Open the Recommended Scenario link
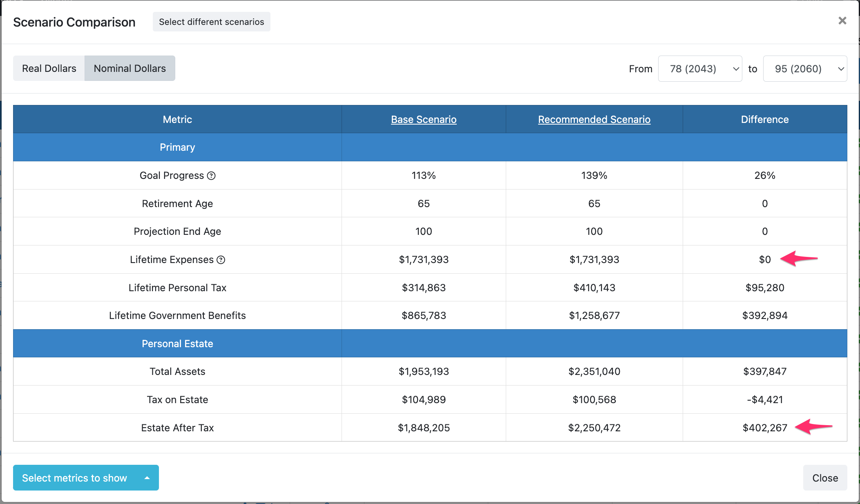 click(594, 119)
